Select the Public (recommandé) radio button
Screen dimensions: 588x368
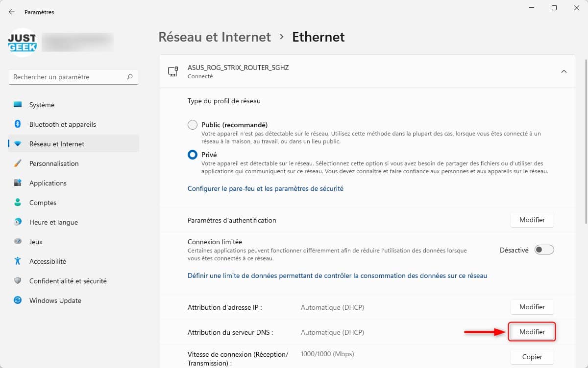(193, 125)
